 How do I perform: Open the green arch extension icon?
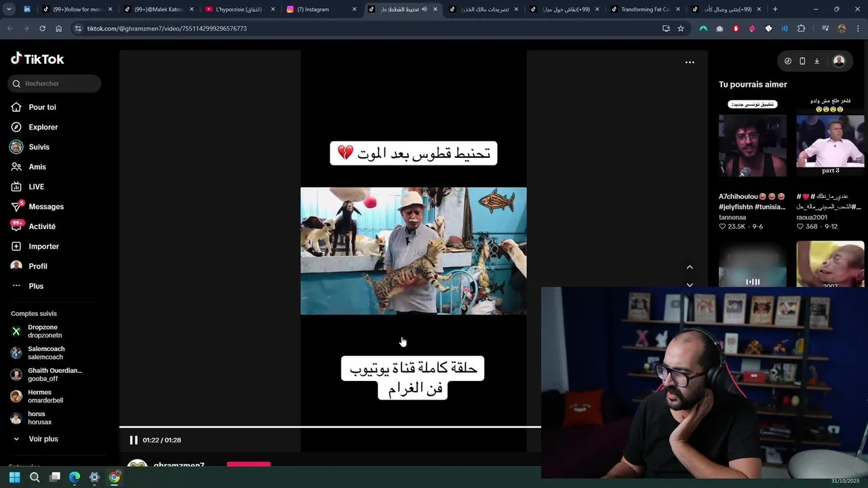click(703, 28)
